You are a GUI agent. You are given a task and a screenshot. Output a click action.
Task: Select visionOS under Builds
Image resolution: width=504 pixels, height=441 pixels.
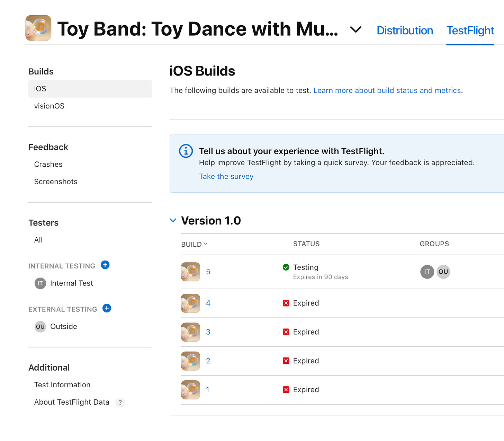pyautogui.click(x=49, y=106)
